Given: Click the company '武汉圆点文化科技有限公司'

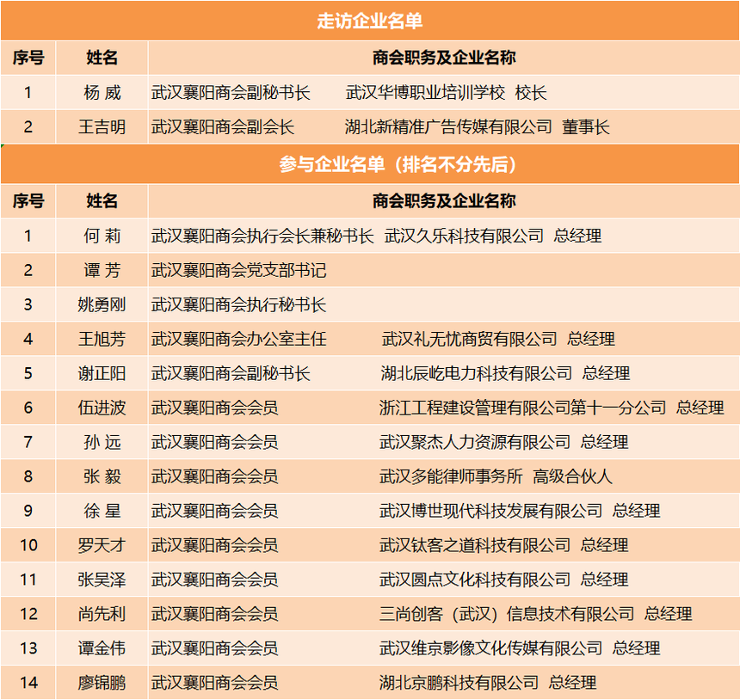Looking at the screenshot, I should 475,580.
